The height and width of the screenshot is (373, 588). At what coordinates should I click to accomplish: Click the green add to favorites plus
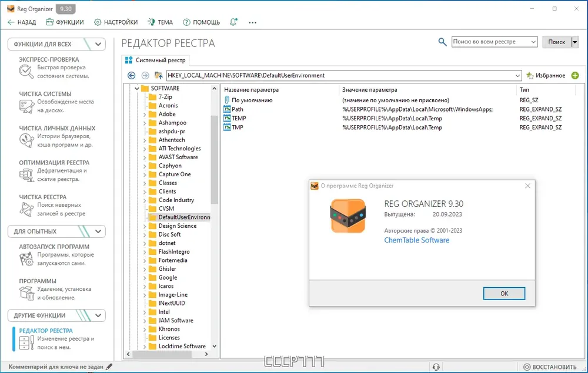[x=575, y=75]
